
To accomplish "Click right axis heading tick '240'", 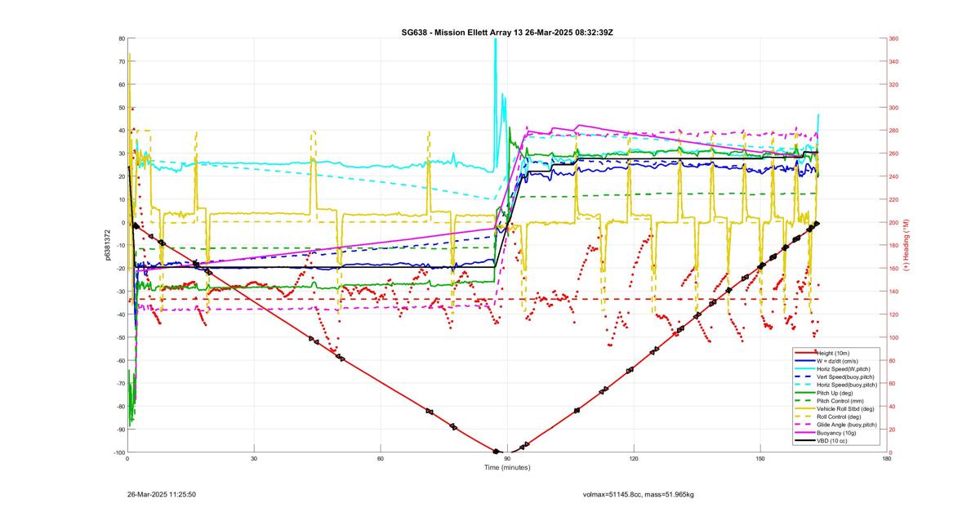I will [894, 176].
